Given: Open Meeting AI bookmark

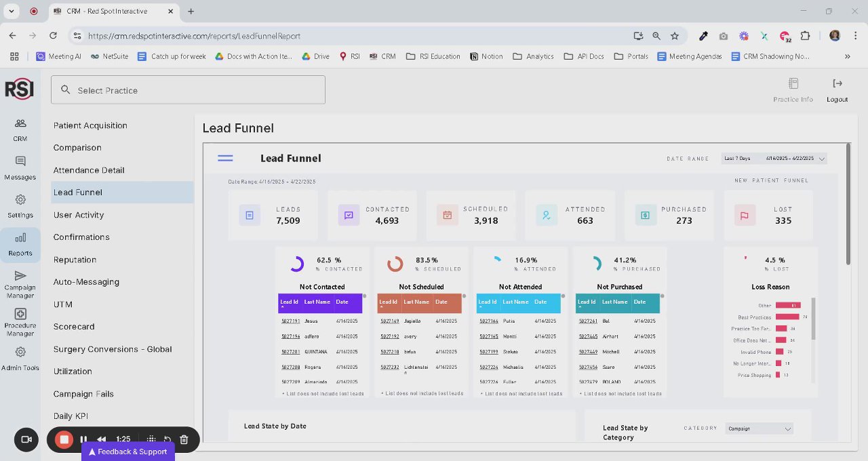Looking at the screenshot, I should pyautogui.click(x=59, y=56).
